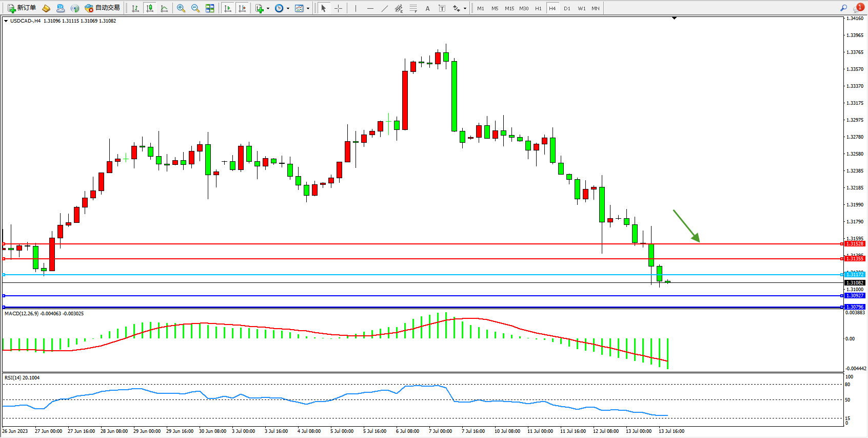
Task: Switch chart to line chart mode
Action: (164, 8)
